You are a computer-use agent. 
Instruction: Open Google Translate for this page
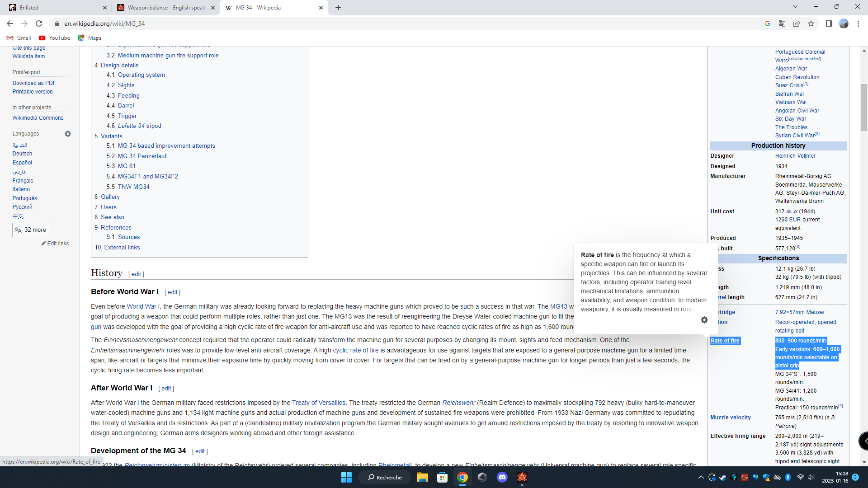[782, 23]
